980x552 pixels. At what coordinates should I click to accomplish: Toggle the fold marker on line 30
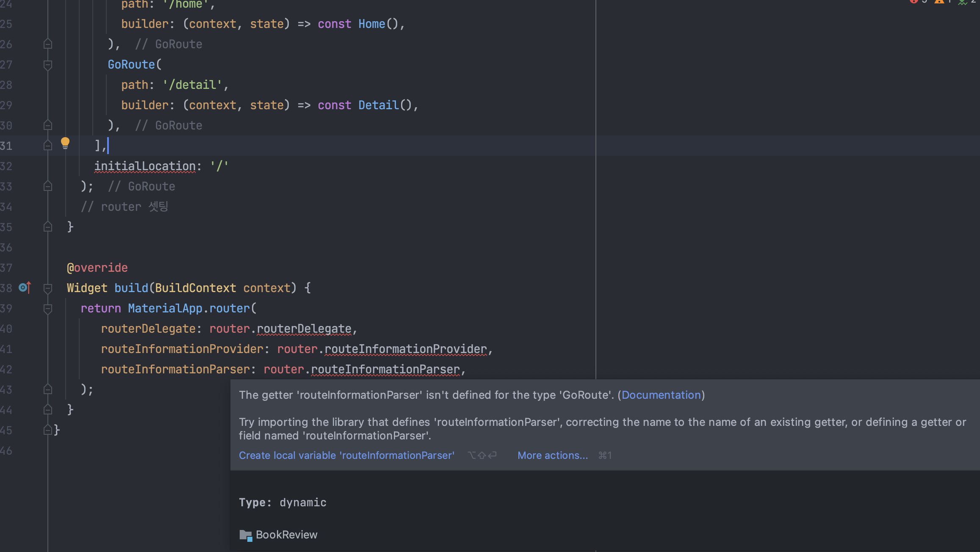pos(48,125)
